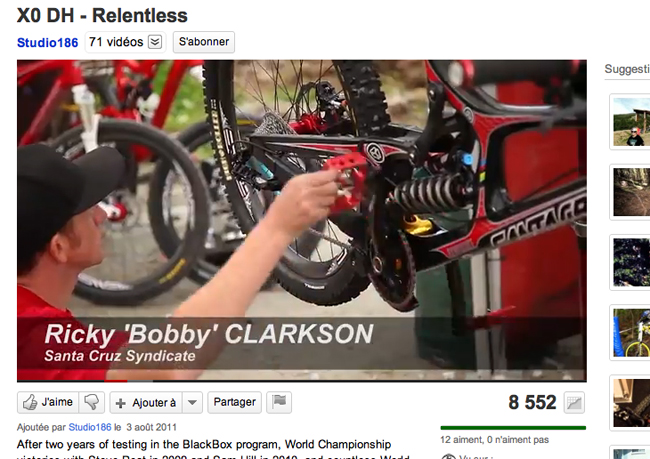
Task: Open the Partager share options
Action: click(x=234, y=402)
